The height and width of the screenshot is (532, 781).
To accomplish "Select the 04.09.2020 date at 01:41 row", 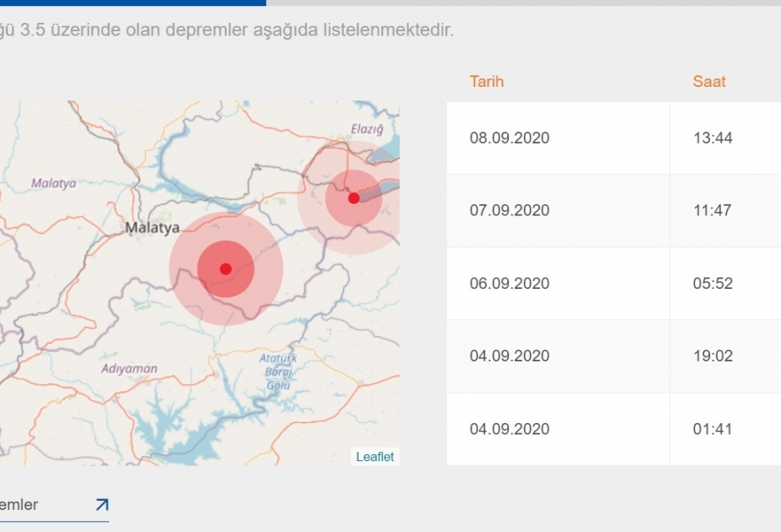I will 559,429.
